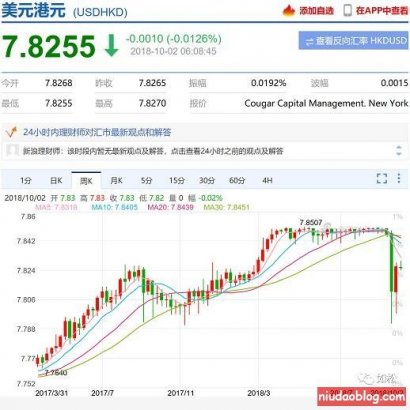410x410 pixels.
Task: Expand the advisor opinions up-down arrows
Action: [399, 151]
